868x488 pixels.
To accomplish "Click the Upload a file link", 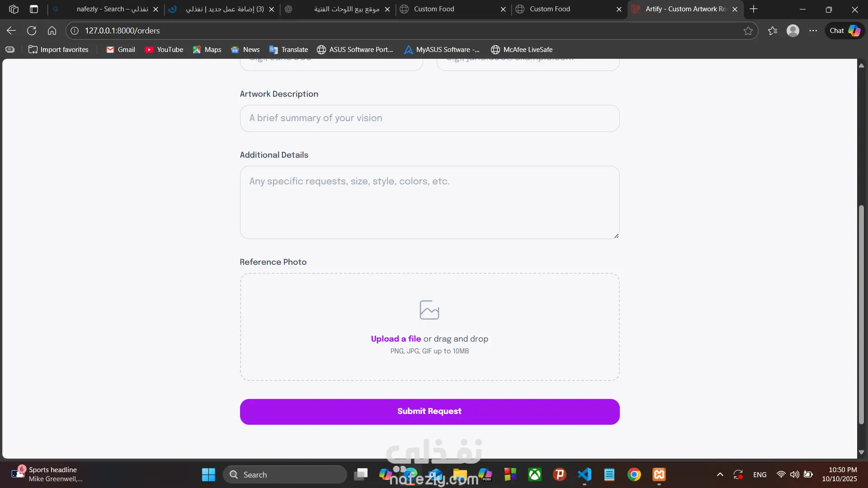I will pyautogui.click(x=396, y=339).
